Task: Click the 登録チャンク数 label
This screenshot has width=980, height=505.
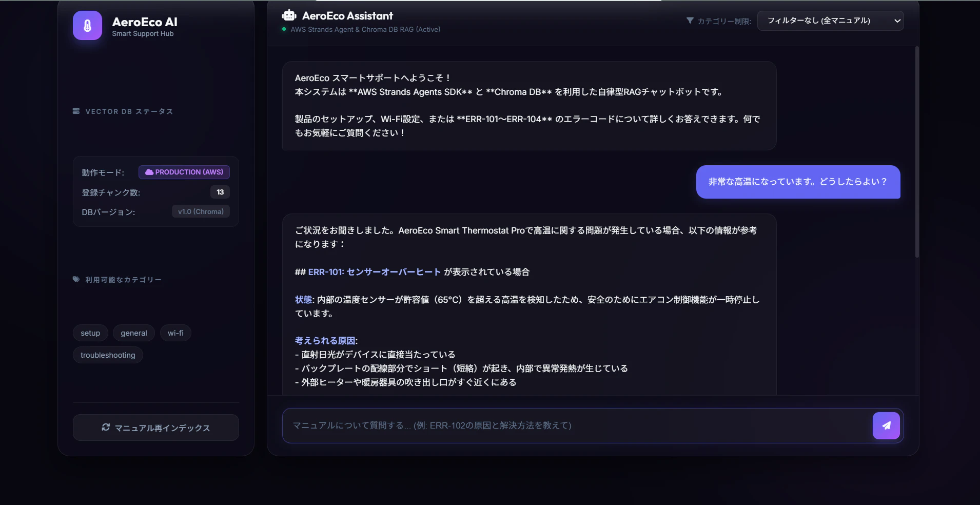Action: click(x=111, y=192)
